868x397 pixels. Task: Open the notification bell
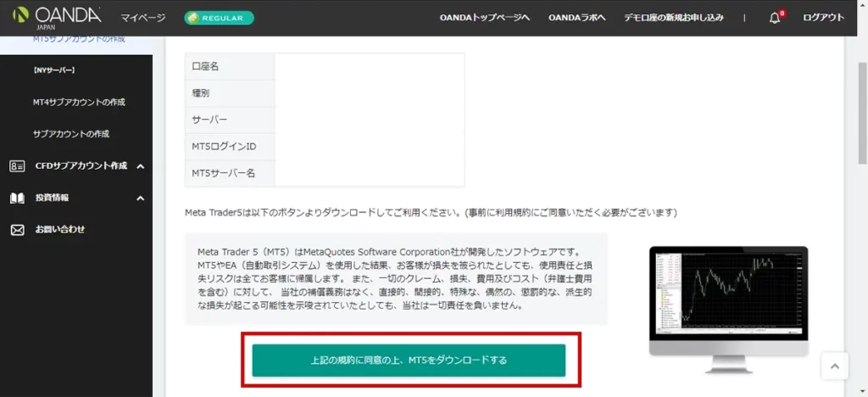click(x=775, y=18)
